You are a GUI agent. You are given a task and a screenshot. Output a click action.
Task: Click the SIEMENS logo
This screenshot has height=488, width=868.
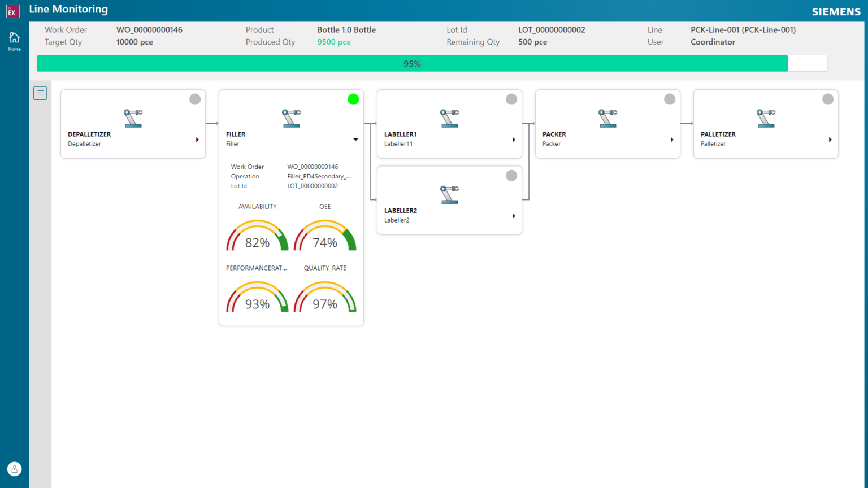(x=836, y=11)
